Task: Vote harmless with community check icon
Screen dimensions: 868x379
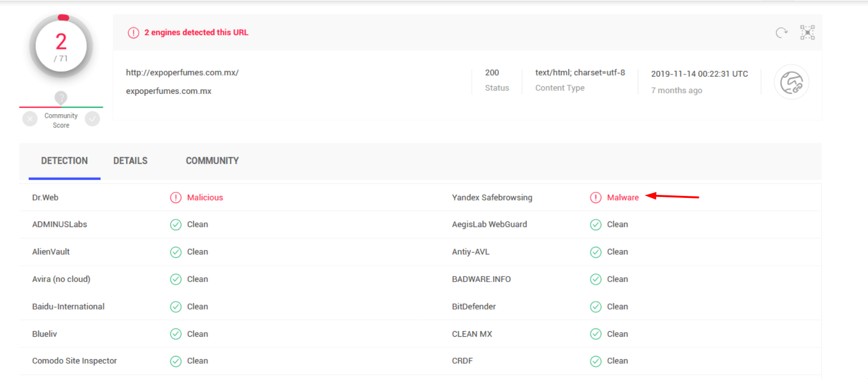Action: click(92, 119)
